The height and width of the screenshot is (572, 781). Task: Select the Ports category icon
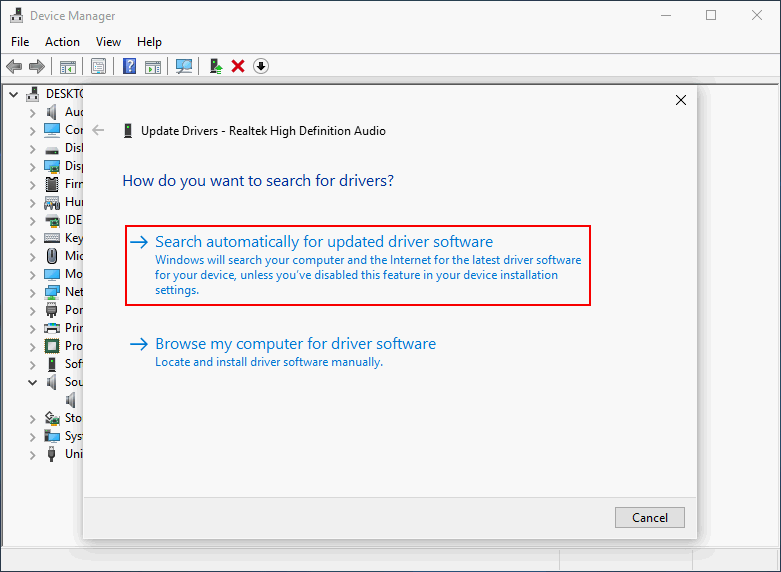tap(52, 310)
